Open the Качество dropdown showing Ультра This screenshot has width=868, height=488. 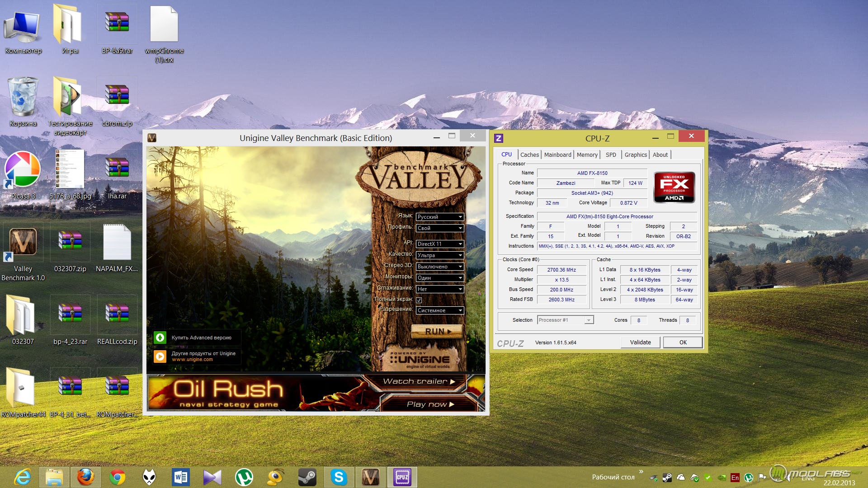click(439, 255)
